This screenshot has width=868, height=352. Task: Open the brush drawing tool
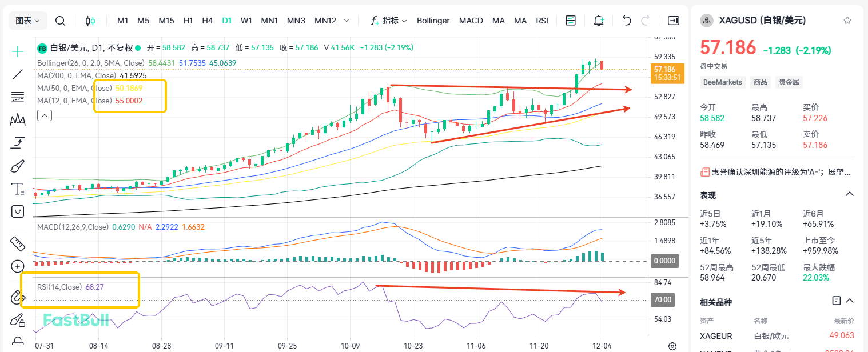[17, 166]
